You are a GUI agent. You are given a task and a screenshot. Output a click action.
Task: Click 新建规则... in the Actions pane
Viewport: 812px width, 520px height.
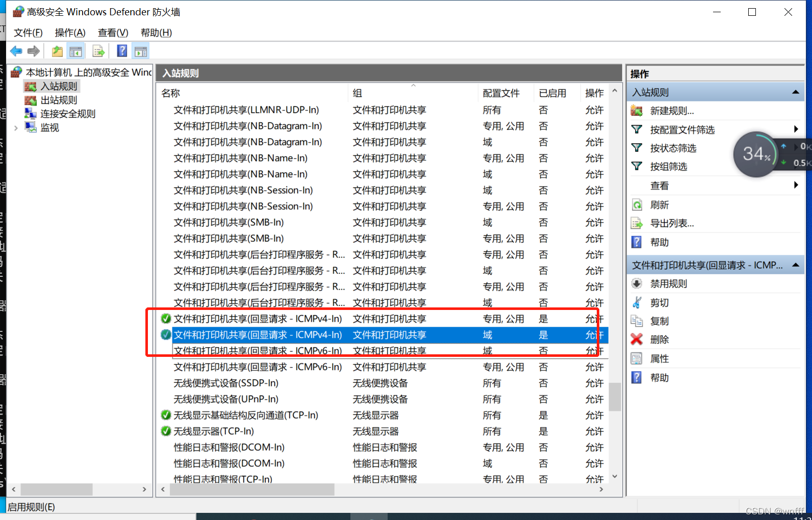[672, 111]
